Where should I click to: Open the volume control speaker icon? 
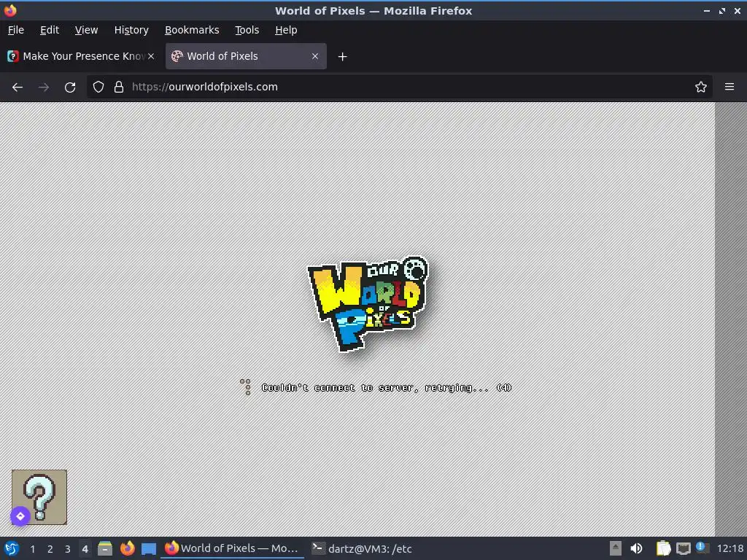[x=636, y=548]
